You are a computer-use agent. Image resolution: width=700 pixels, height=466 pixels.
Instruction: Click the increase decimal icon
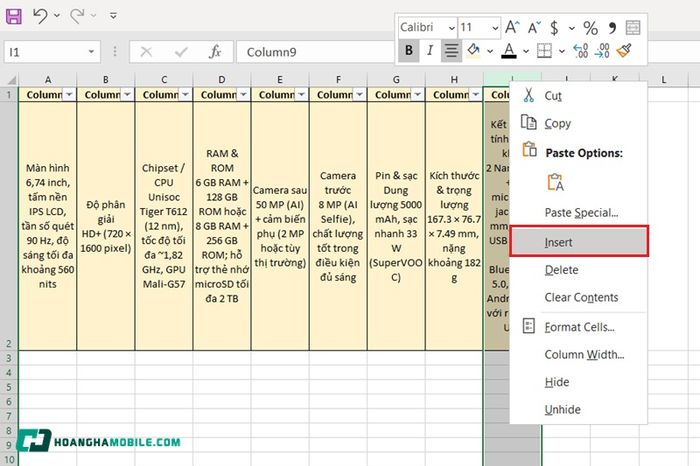tap(580, 50)
